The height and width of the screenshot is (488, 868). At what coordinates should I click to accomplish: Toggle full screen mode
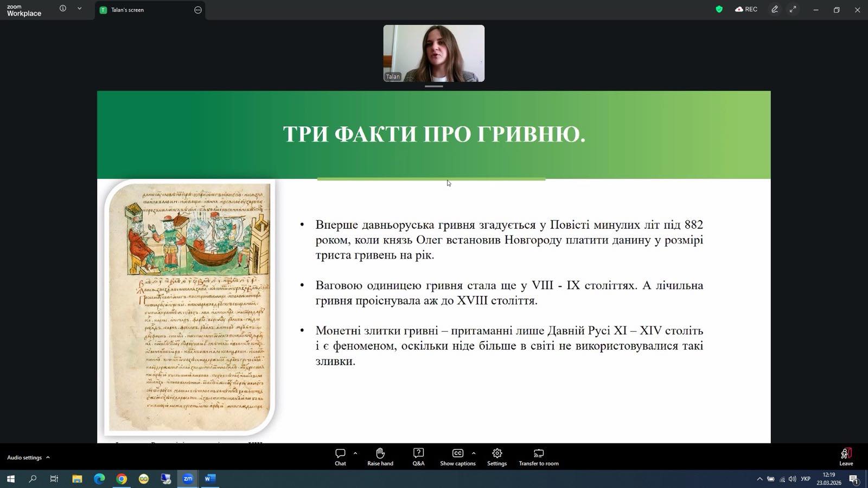(x=793, y=9)
